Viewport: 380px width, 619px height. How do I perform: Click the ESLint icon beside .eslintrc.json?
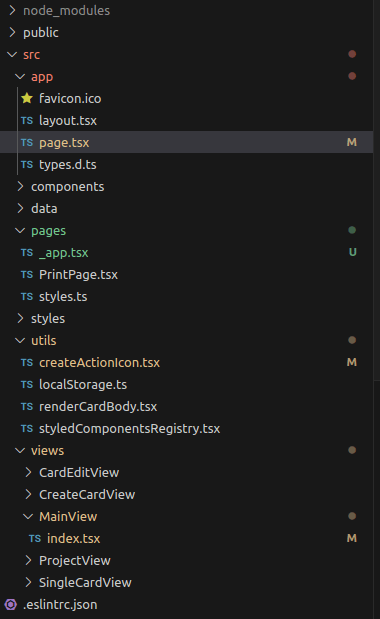(11, 604)
